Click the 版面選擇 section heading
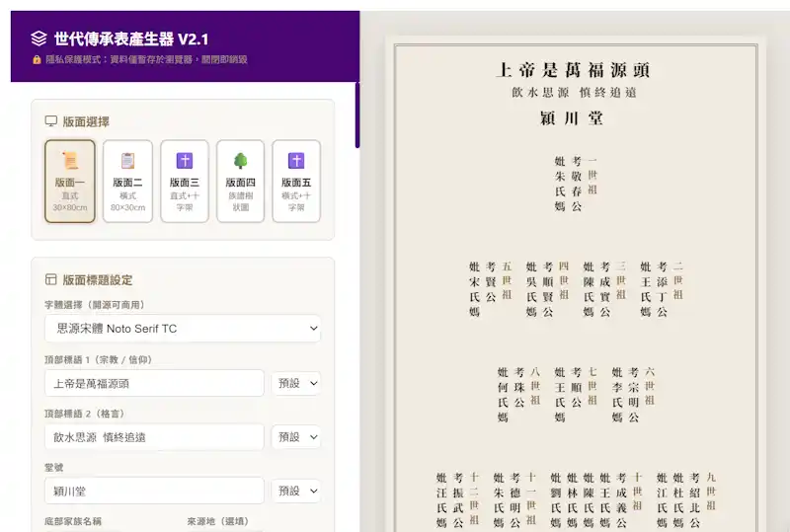Image resolution: width=790 pixels, height=532 pixels. pyautogui.click(x=86, y=121)
